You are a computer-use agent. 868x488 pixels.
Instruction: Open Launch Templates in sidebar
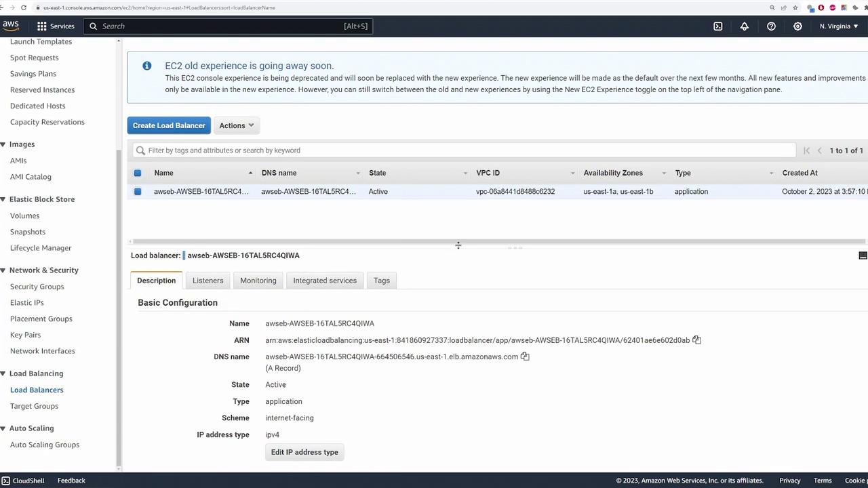(41, 42)
